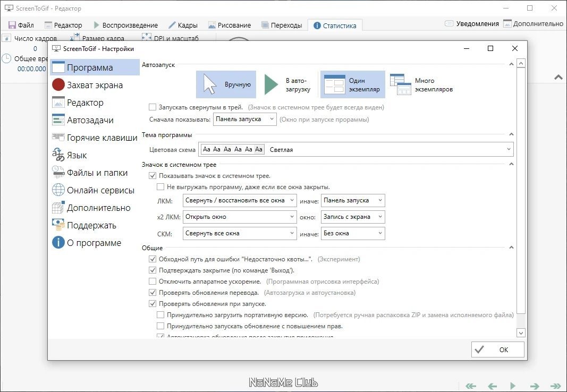The image size is (567, 392).
Task: Click settings scrollbar down arrow
Action: pyautogui.click(x=521, y=333)
